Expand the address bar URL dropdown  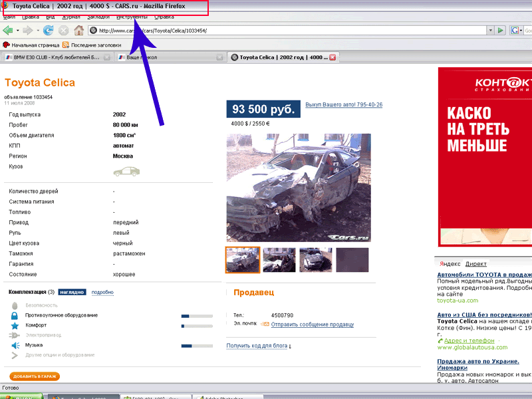[490, 31]
